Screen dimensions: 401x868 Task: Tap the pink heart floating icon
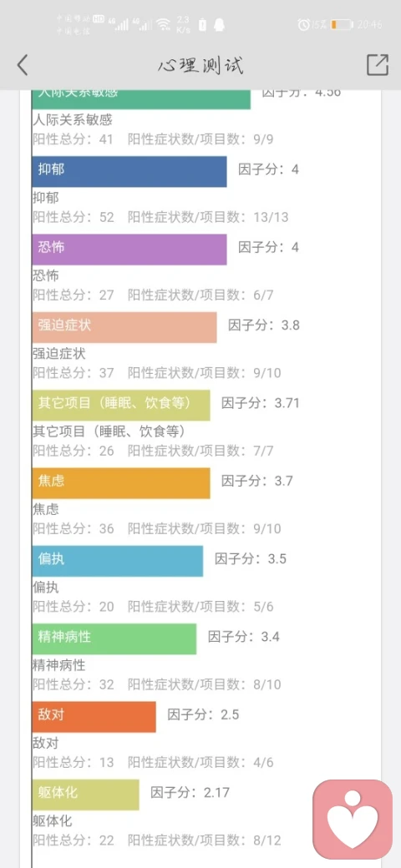tap(353, 820)
